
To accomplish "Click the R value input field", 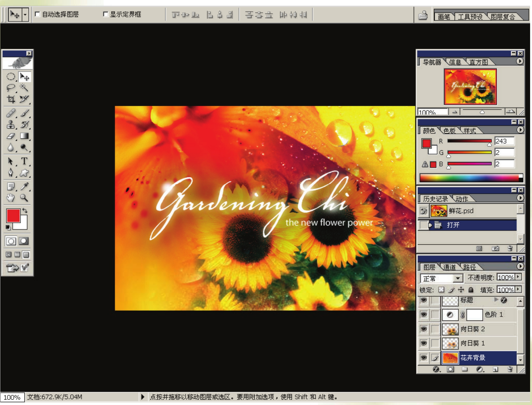I will 504,141.
